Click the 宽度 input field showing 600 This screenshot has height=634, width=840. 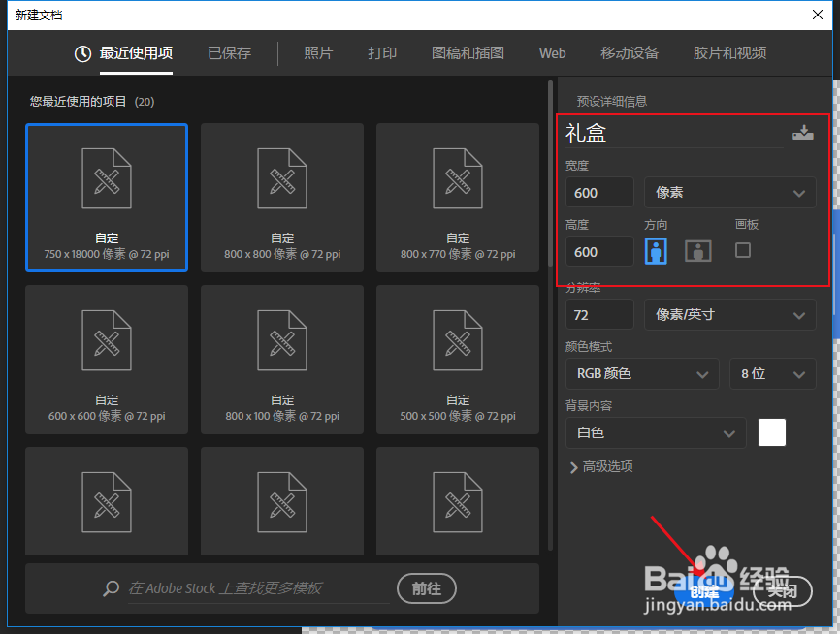click(598, 192)
